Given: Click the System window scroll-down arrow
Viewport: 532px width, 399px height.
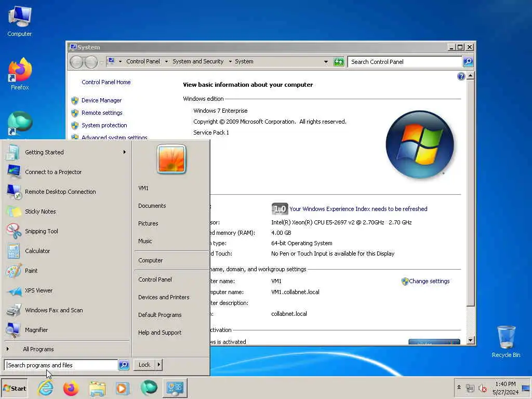Looking at the screenshot, I should (470, 340).
